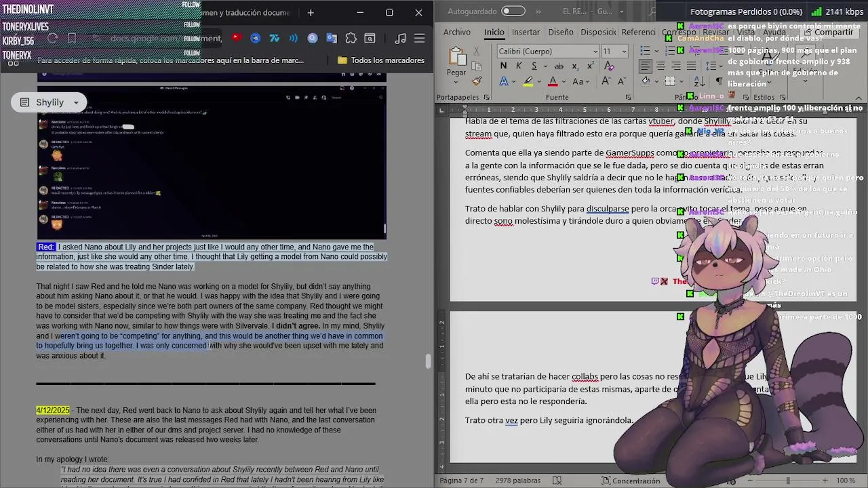The width and height of the screenshot is (868, 488).
Task: Open a new browser tab
Action: click(310, 12)
